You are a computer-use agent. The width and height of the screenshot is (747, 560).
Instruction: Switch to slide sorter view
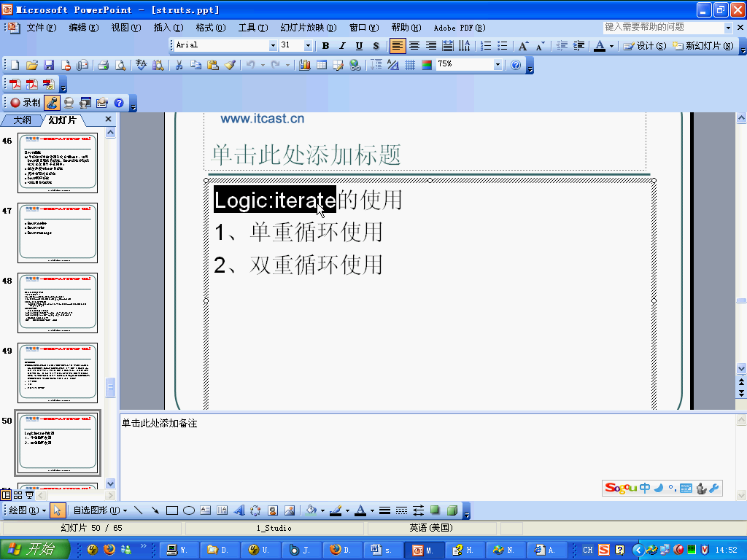click(18, 495)
